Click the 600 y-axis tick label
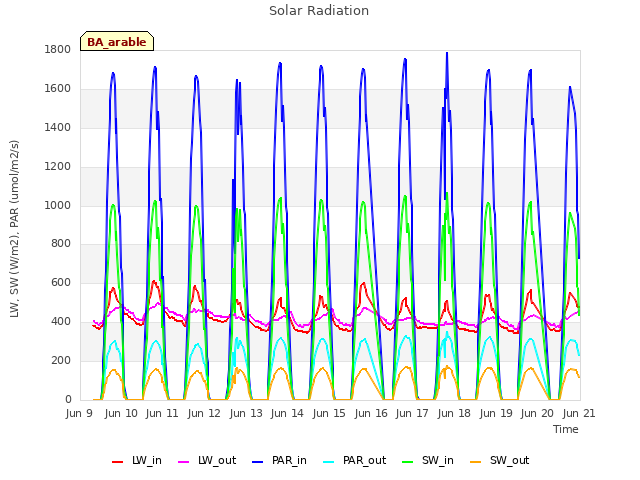This screenshot has height=480, width=640. point(61,283)
